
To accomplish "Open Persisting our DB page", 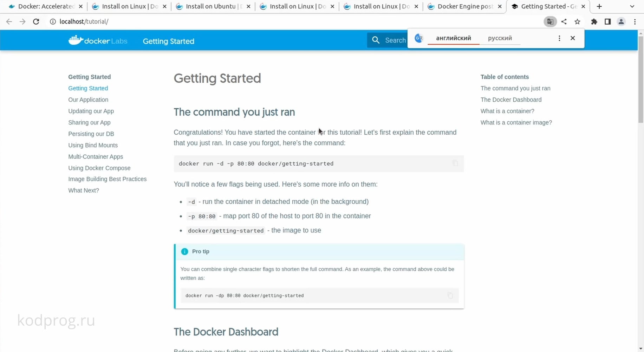I will (x=91, y=134).
